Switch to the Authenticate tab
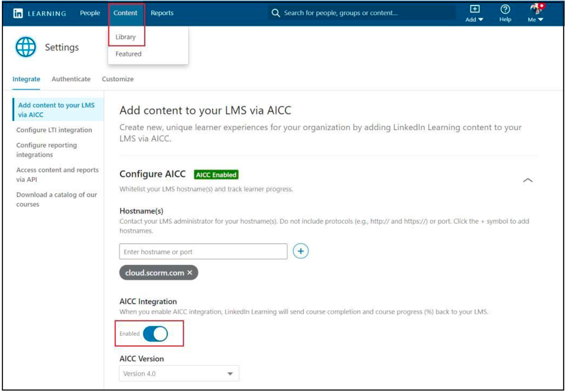The image size is (566, 392). (71, 79)
